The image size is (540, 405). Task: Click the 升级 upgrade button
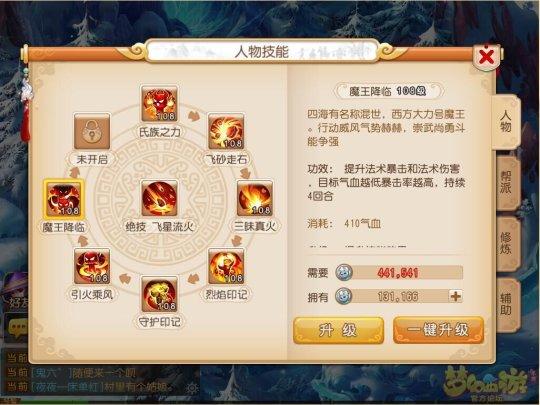(339, 330)
